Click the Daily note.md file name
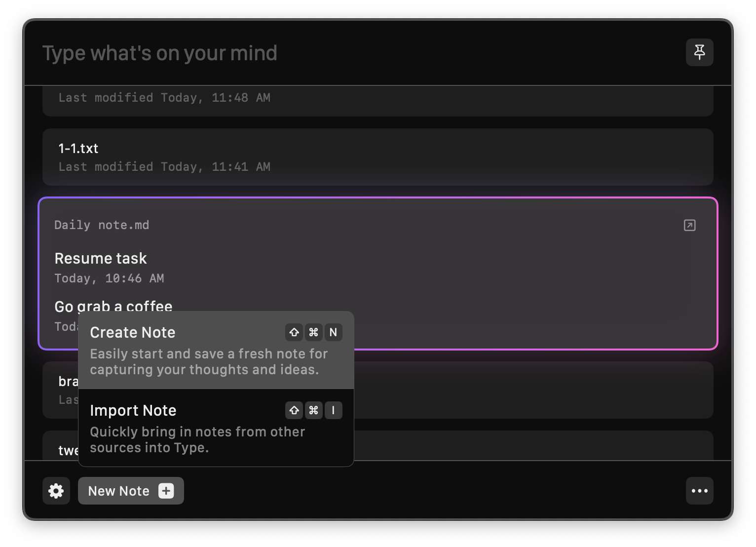This screenshot has width=756, height=547. click(x=102, y=225)
